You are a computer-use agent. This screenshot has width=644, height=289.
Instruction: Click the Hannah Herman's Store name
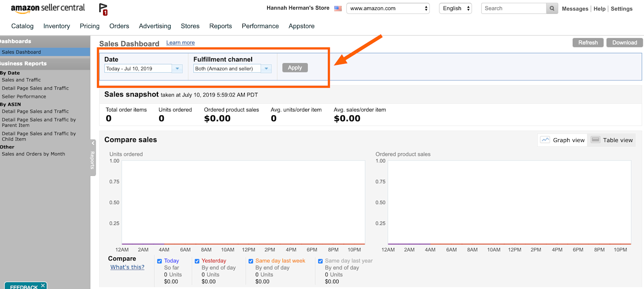tap(298, 8)
